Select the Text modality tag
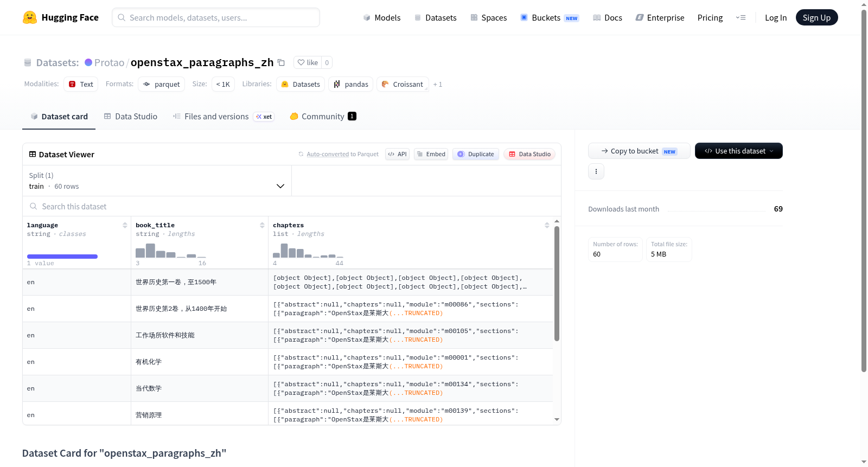Viewport: 868px width, 467px height. 81,84
